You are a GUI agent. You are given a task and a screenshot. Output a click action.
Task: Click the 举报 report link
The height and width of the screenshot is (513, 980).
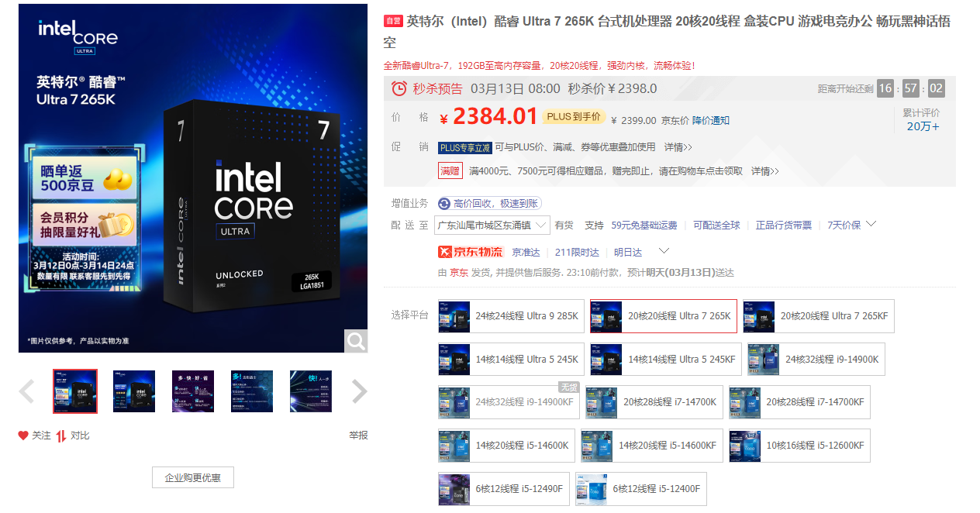tap(358, 436)
